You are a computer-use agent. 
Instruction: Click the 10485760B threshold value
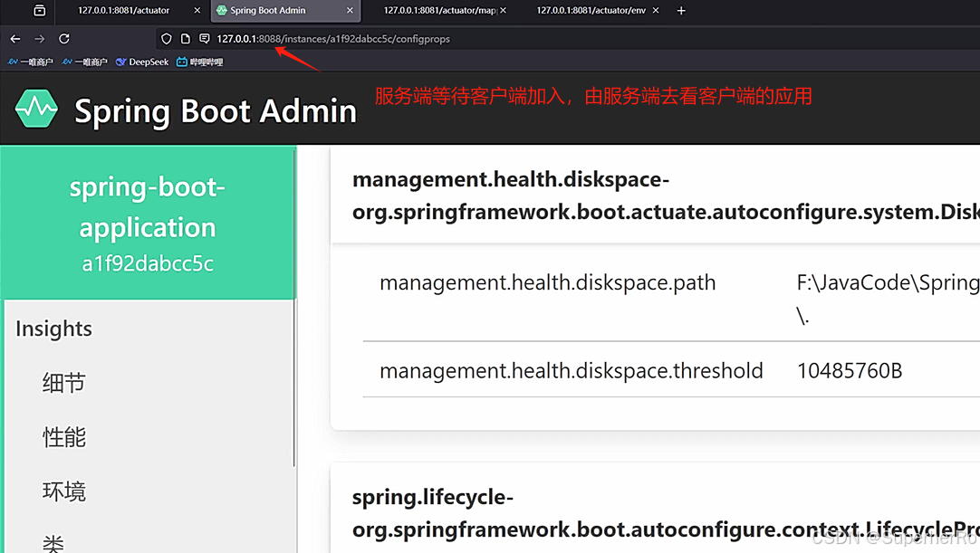tap(850, 370)
